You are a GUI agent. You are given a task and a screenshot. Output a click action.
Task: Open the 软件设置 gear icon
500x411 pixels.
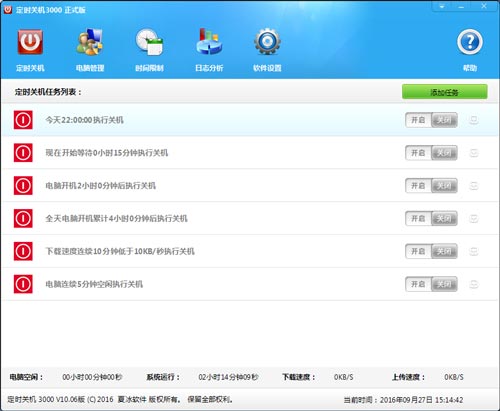click(x=267, y=42)
